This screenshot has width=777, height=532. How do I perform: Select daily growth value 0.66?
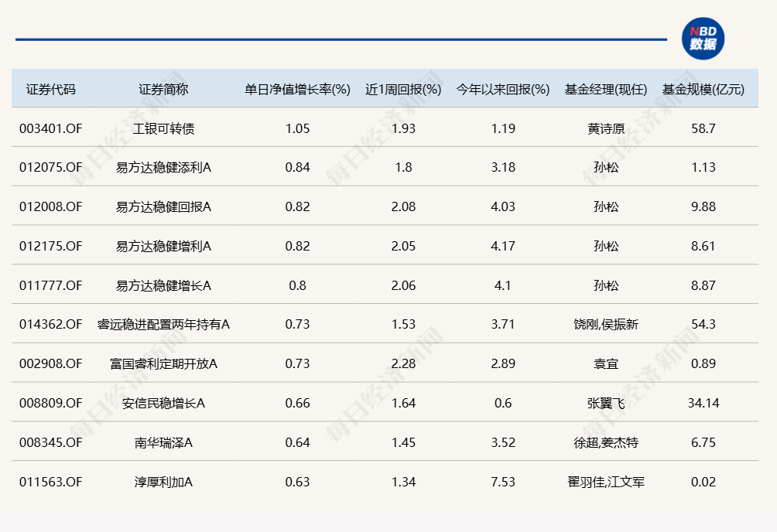[297, 403]
